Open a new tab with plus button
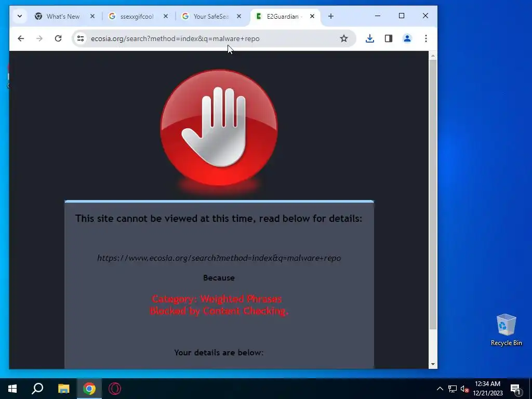The height and width of the screenshot is (399, 532). point(331,16)
